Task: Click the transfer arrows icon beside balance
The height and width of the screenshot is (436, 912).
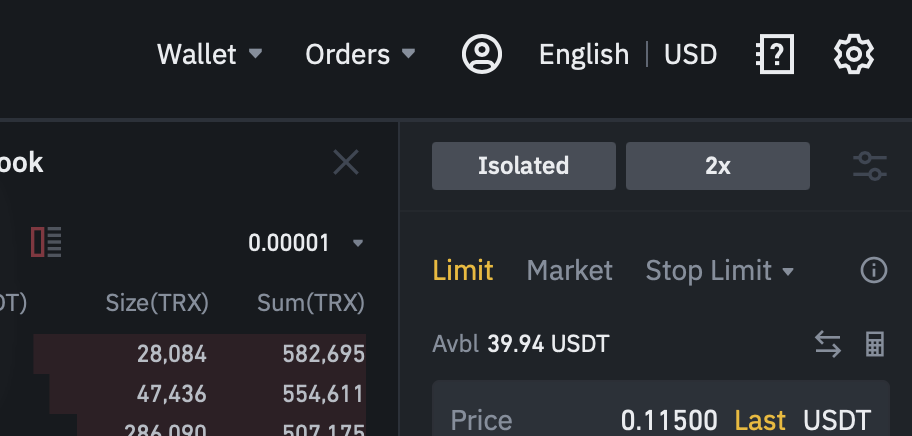Action: 828,344
